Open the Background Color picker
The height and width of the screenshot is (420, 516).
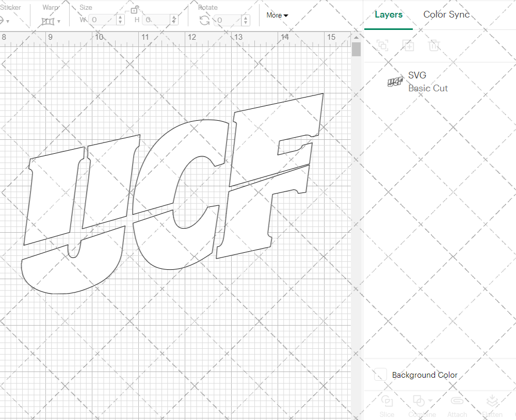pos(380,375)
